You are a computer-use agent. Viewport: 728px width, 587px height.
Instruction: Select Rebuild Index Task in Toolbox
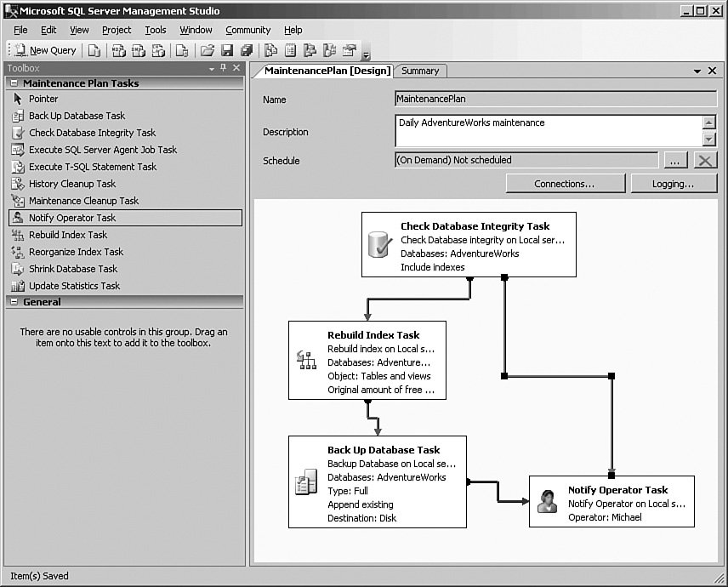(x=125, y=235)
